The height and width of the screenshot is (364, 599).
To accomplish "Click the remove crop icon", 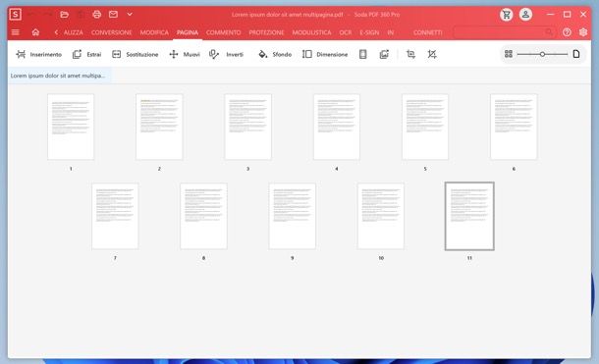I will coord(432,55).
